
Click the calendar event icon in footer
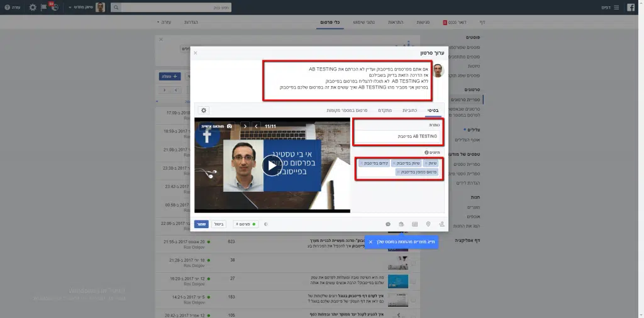(415, 224)
